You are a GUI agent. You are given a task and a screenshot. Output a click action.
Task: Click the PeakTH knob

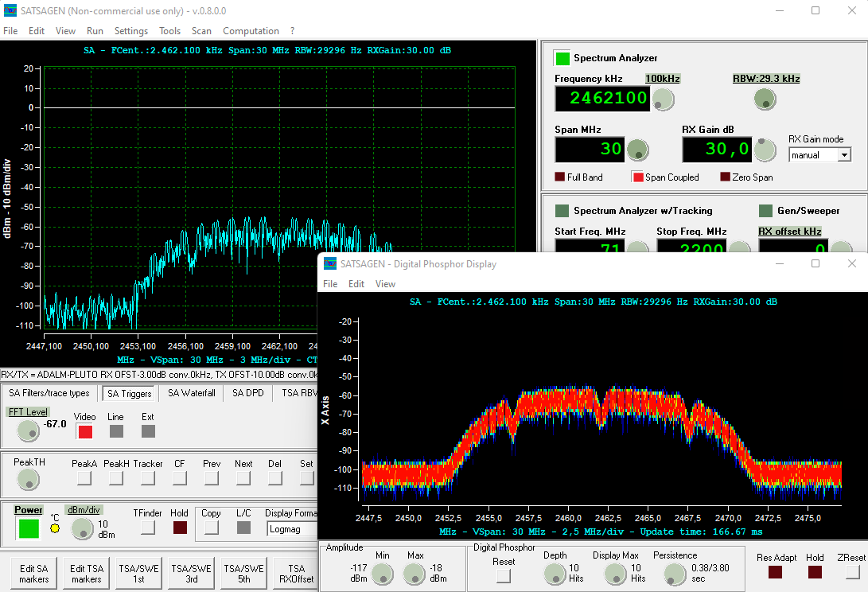pos(28,480)
